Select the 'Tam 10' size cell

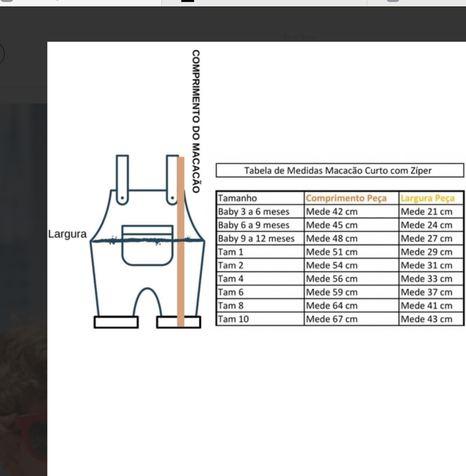(260, 319)
